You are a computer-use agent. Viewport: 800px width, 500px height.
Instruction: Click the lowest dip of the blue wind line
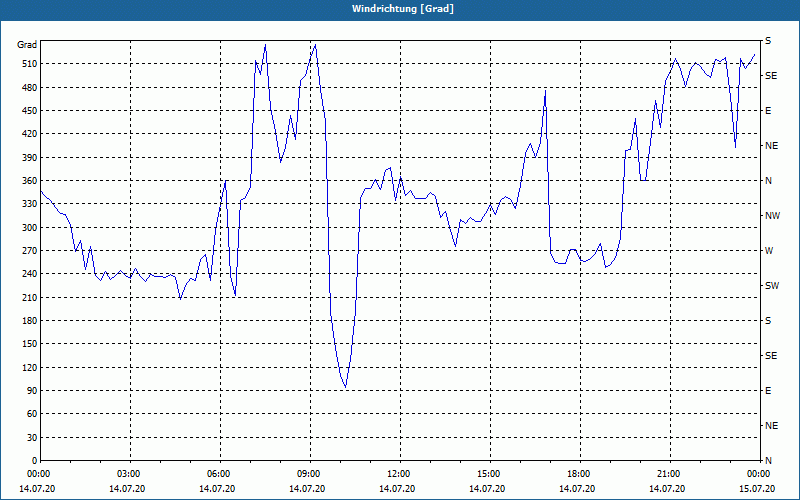point(346,387)
